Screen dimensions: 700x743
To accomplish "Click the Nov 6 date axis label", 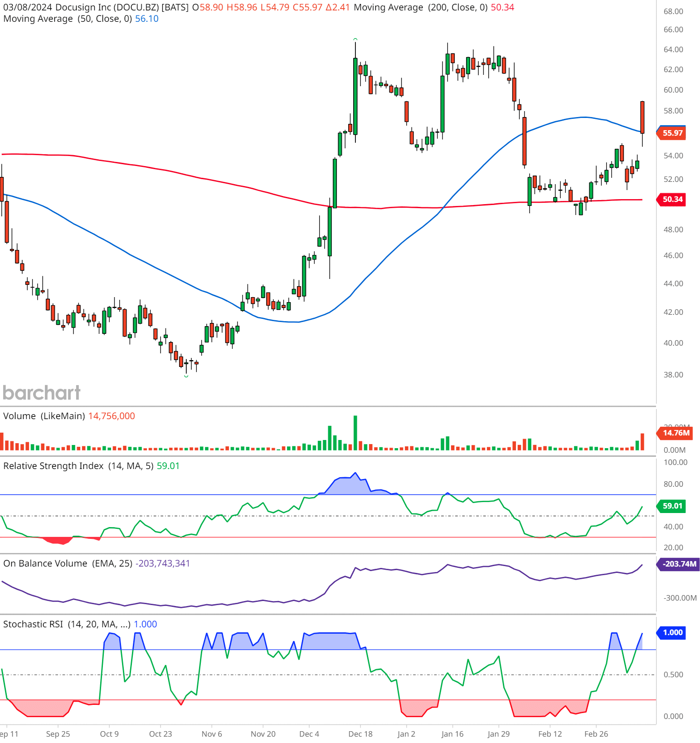I will tap(212, 734).
